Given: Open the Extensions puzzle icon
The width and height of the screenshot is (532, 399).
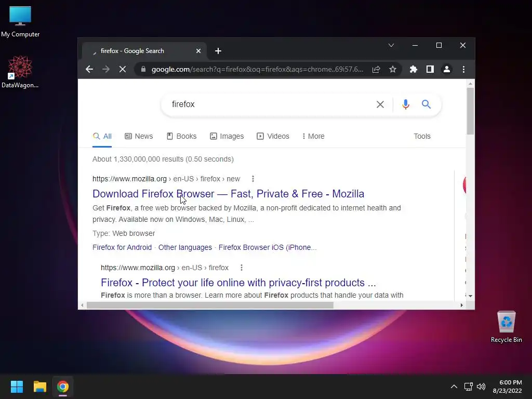Looking at the screenshot, I should coord(413,69).
